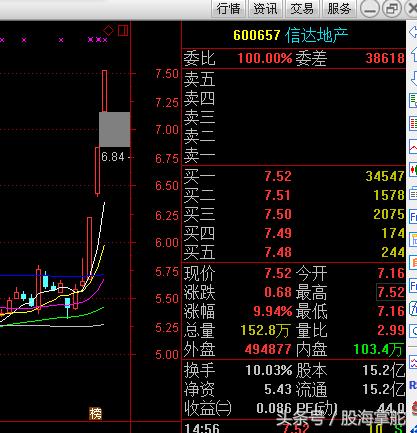Click the down arrow icon in sidebar
417x433 pixels.
coord(414,78)
